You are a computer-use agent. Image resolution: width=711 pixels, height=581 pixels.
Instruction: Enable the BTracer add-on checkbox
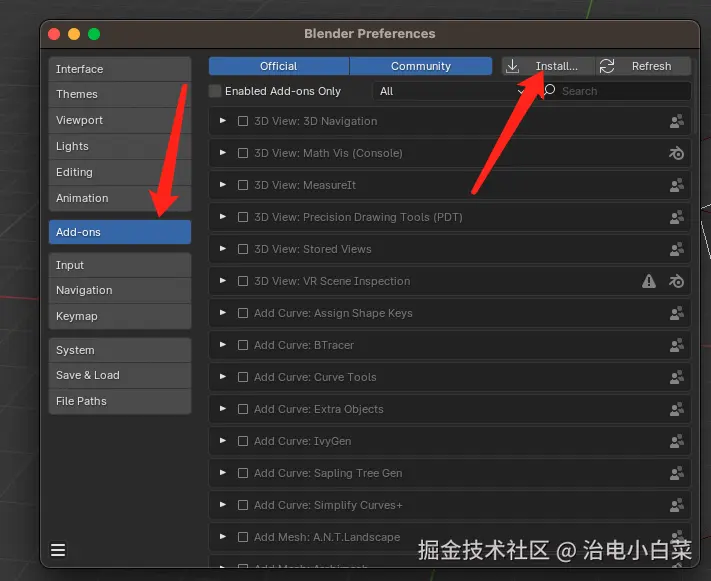point(243,345)
